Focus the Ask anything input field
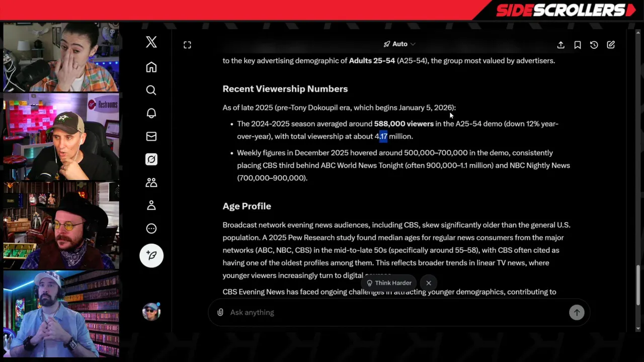 tap(397, 312)
